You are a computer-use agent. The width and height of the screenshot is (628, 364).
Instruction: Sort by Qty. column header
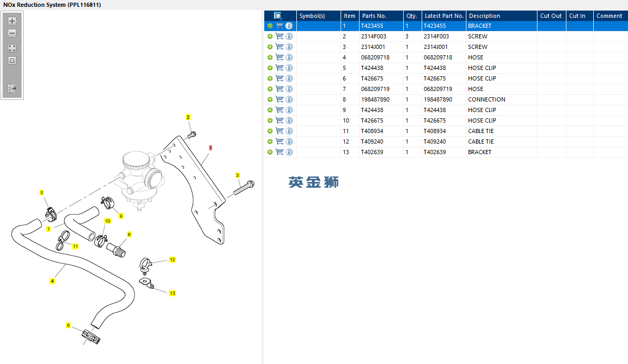tap(412, 16)
